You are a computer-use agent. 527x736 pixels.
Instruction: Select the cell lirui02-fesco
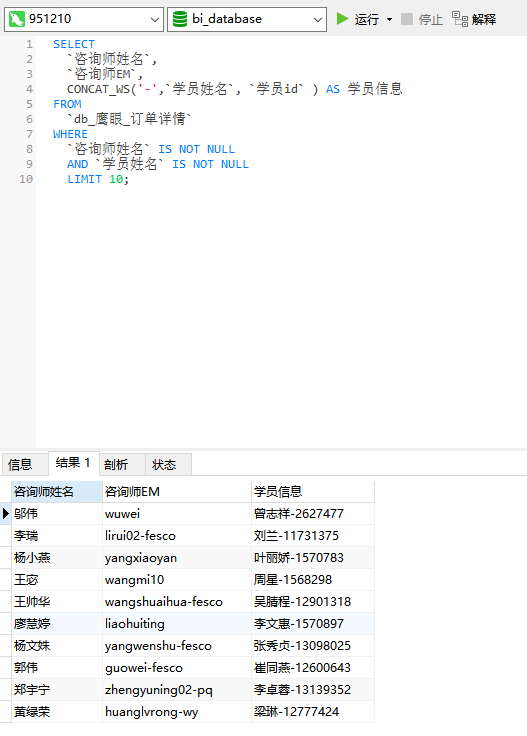(x=177, y=536)
